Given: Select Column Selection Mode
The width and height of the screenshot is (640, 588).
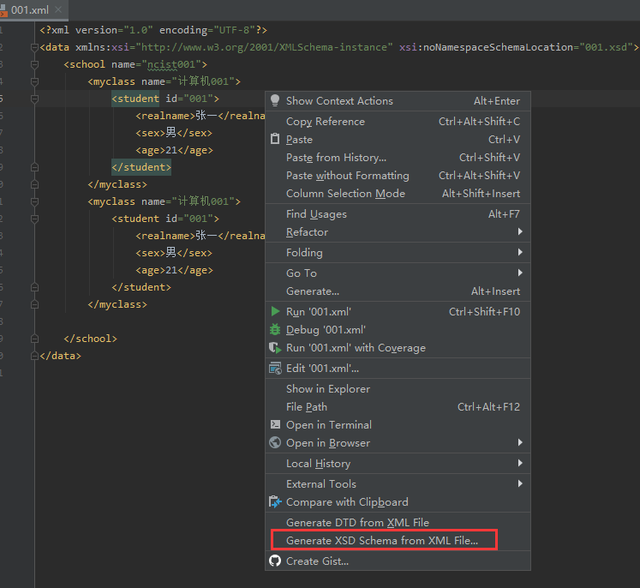Looking at the screenshot, I should tap(398, 193).
